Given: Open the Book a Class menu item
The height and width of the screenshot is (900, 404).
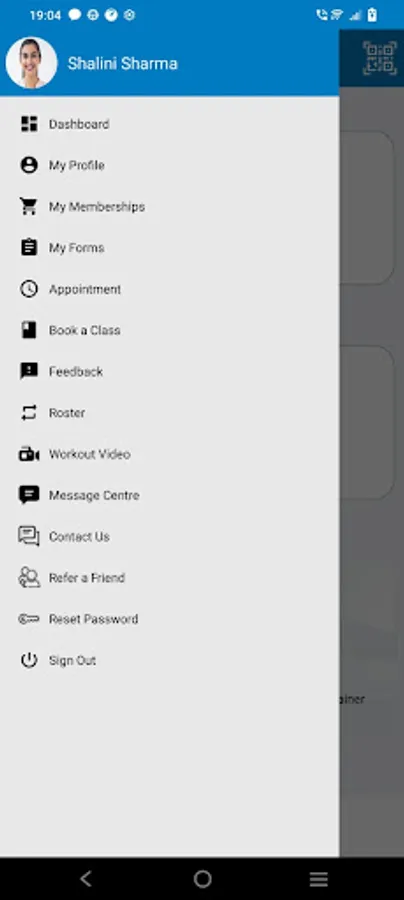Looking at the screenshot, I should [x=169, y=330].
